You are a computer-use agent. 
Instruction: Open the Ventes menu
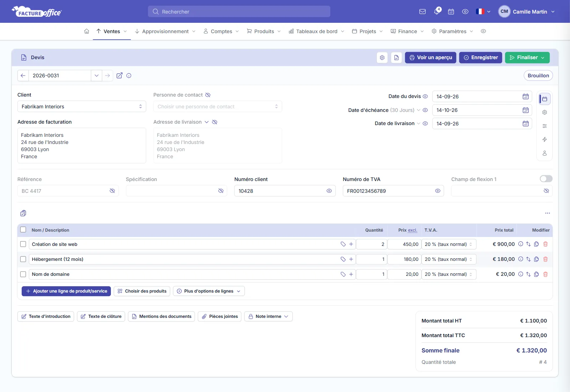[112, 31]
